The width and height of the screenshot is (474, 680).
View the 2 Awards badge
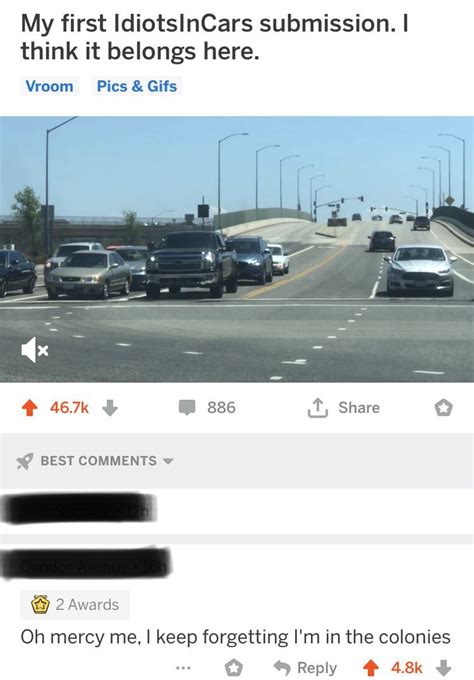tap(75, 605)
